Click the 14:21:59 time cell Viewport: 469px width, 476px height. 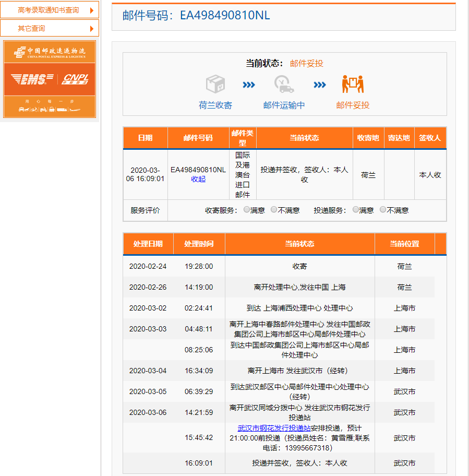(199, 412)
